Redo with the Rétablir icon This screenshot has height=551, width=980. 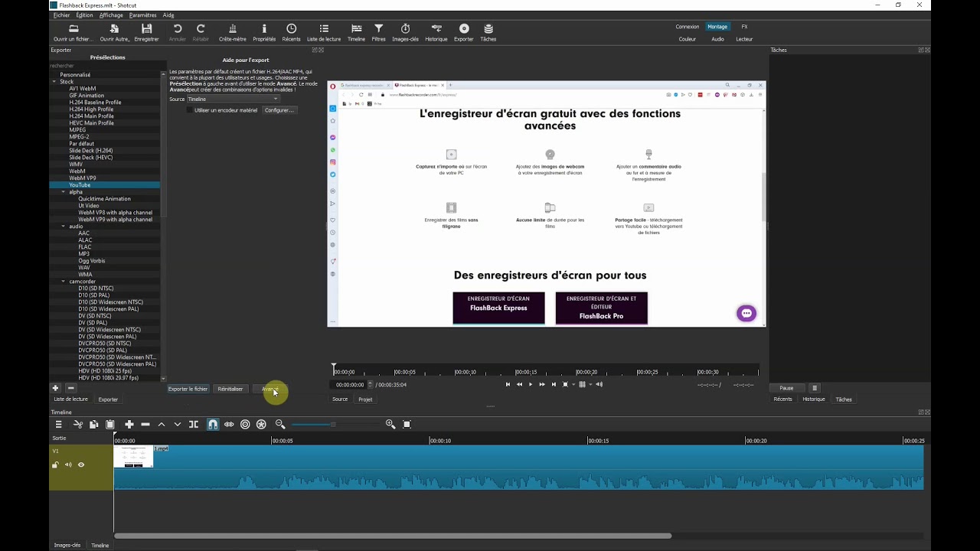[201, 33]
